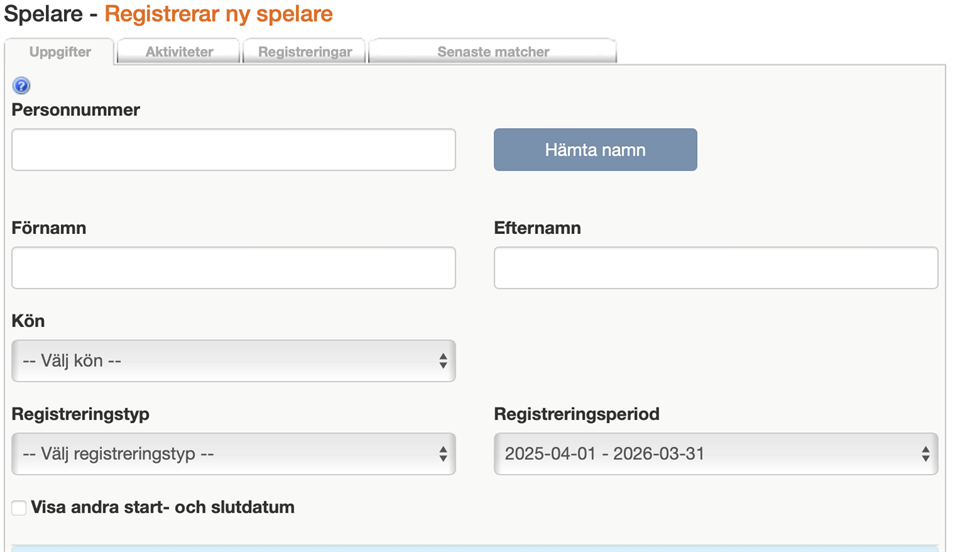Show the Senaste matcher tab

coord(493,52)
